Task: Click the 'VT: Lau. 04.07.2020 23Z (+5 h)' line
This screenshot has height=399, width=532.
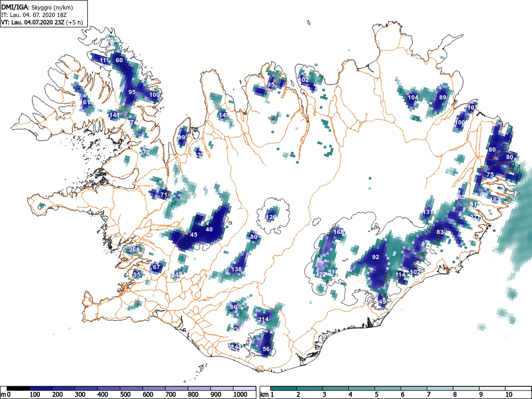Action: [41, 22]
